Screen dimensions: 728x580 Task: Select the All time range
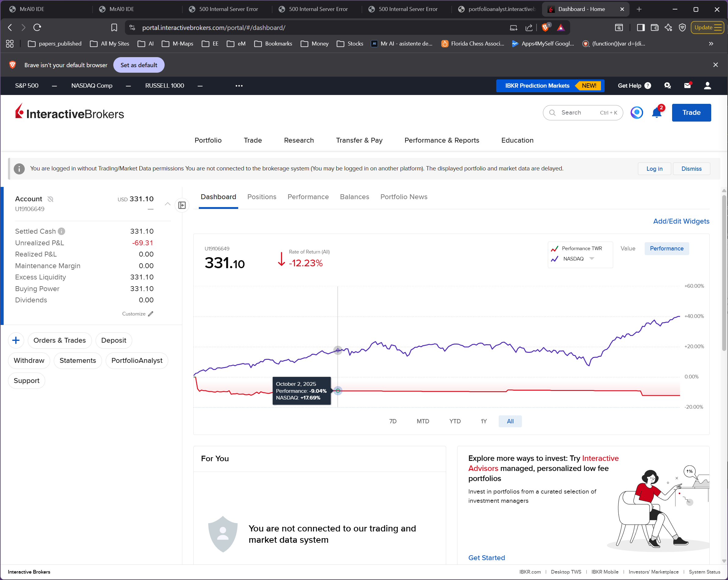(x=510, y=421)
